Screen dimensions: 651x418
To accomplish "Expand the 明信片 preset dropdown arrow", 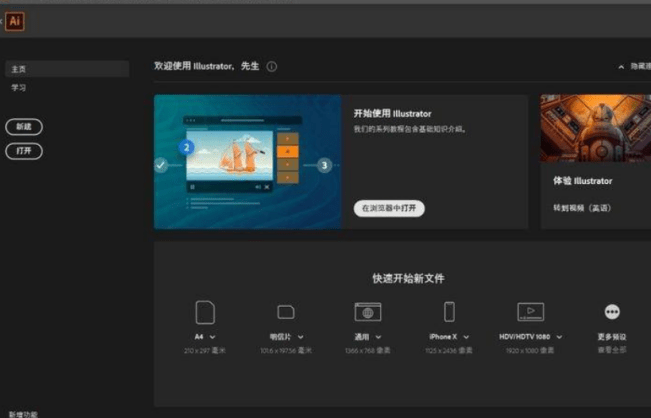I will [301, 337].
